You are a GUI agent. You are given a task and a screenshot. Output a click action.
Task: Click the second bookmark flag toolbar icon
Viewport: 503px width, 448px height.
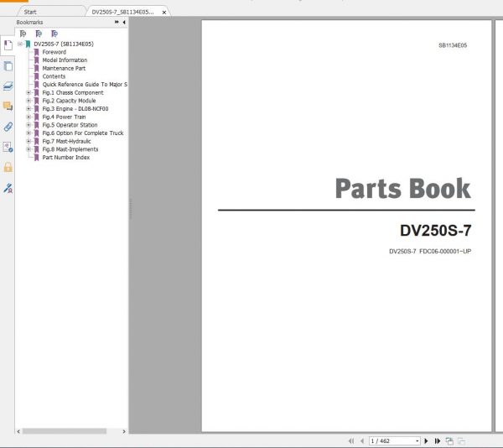(39, 34)
